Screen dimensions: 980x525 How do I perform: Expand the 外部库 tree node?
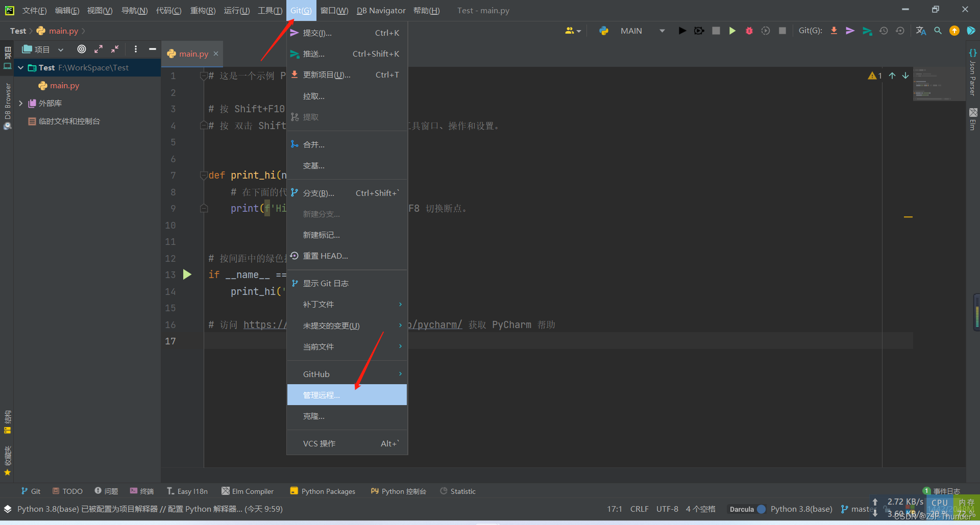[x=20, y=103]
